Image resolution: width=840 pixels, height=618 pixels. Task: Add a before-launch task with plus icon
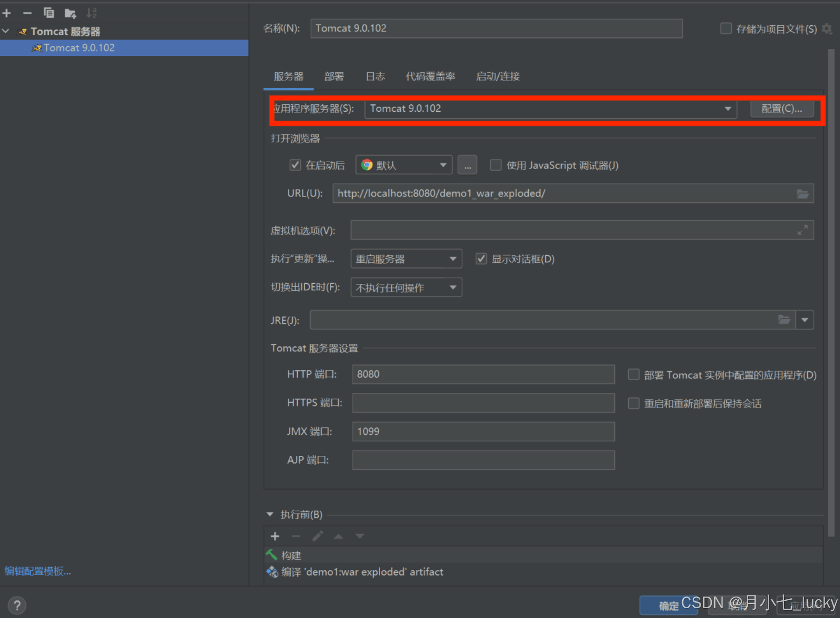point(275,536)
